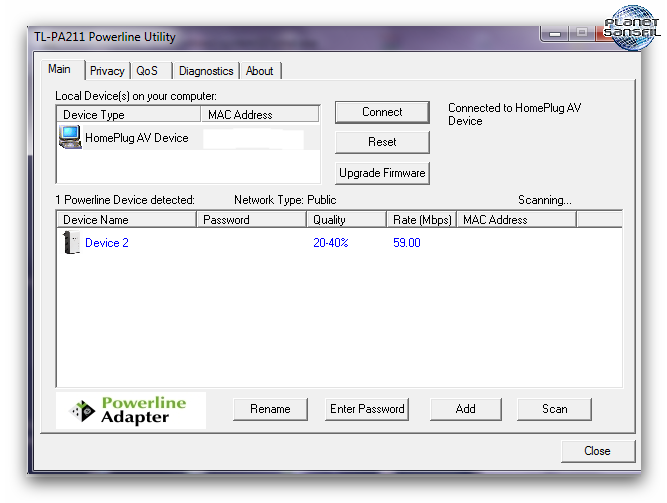Select the Device 2 row name
The image size is (667, 503).
pos(107,243)
